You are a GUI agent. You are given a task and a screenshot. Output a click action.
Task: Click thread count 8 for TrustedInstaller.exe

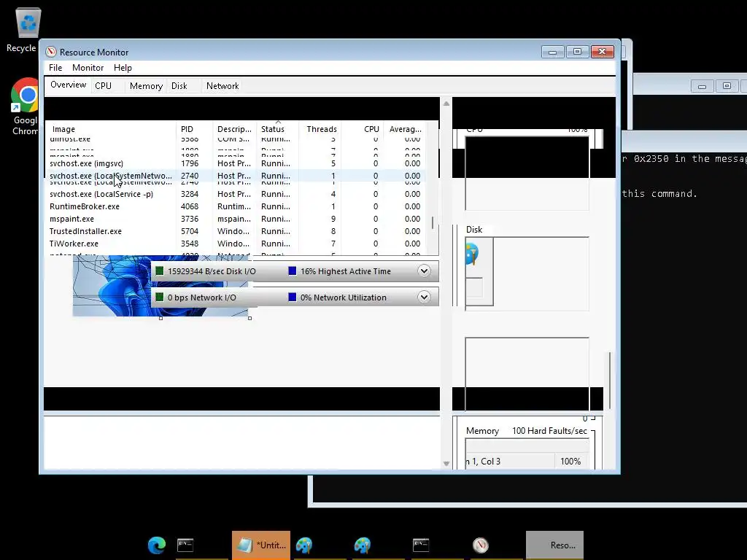333,231
